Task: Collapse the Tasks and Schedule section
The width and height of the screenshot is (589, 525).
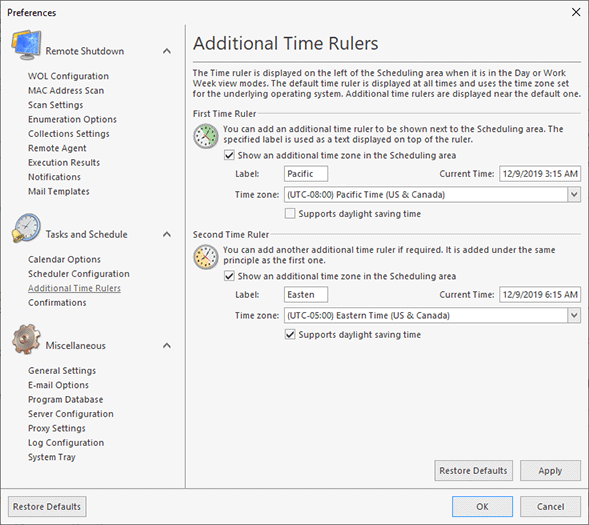Action: tap(167, 234)
